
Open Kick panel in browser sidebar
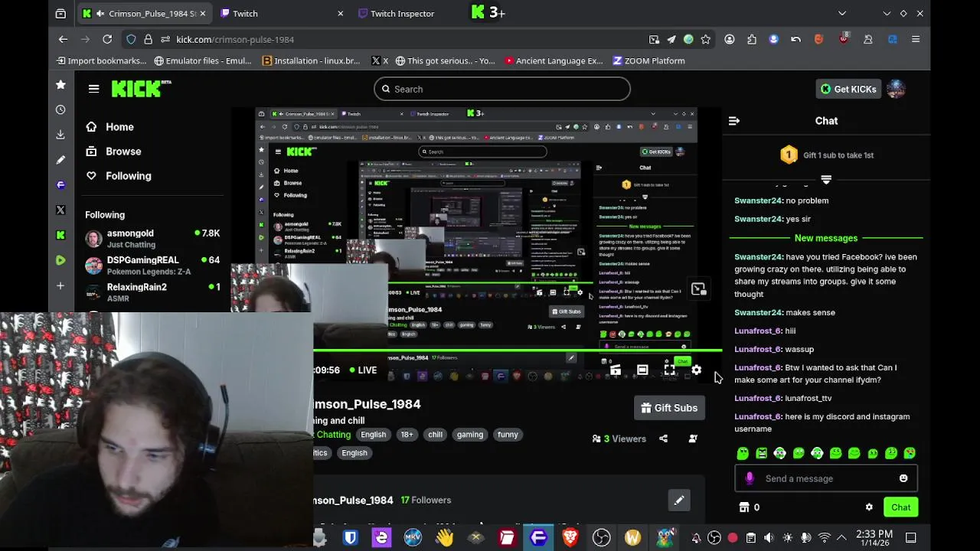click(60, 235)
